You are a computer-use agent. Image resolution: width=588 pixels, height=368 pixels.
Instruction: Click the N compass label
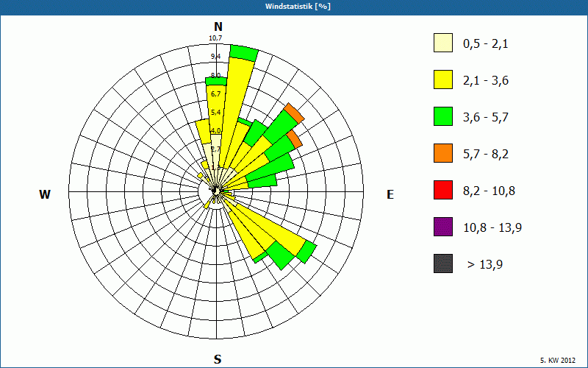point(218,26)
